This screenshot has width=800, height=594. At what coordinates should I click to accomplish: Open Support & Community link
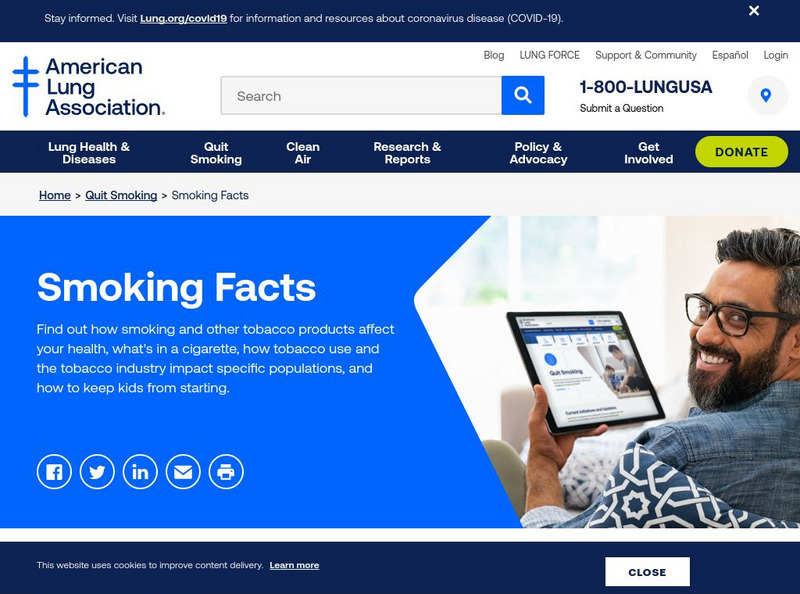645,55
